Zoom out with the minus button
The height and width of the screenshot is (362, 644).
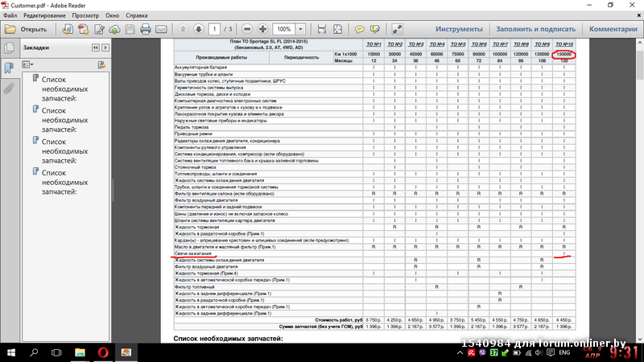coord(247,29)
